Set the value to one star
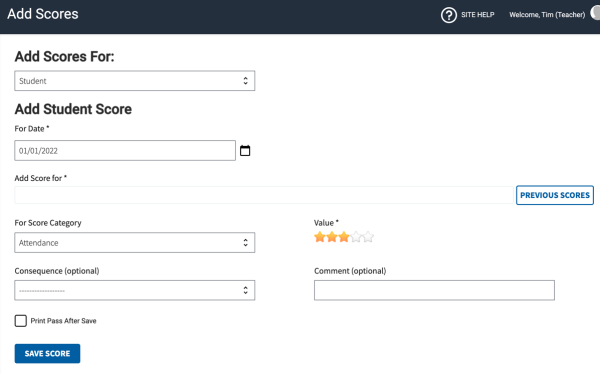The image size is (600, 374). pyautogui.click(x=320, y=237)
